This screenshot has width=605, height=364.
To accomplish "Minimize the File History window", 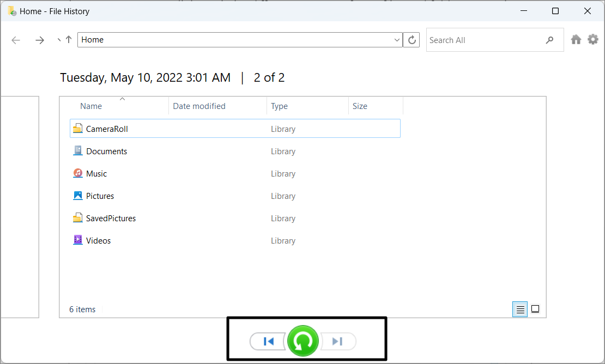I will click(524, 11).
